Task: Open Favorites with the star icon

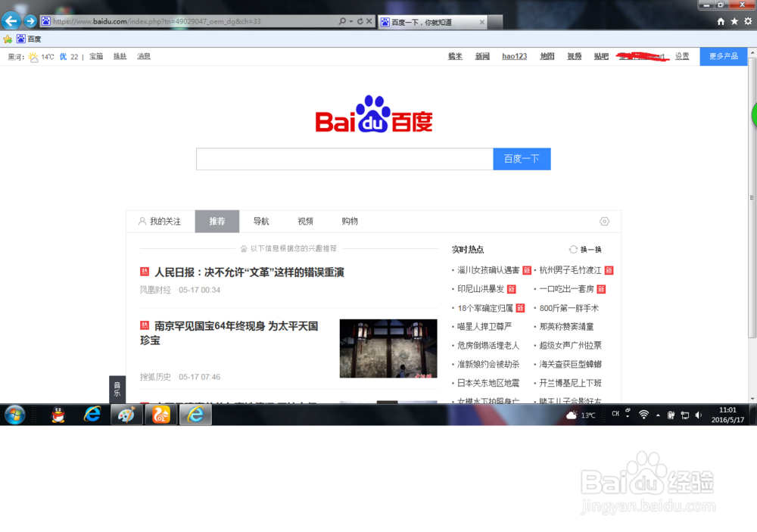Action: pyautogui.click(x=734, y=21)
